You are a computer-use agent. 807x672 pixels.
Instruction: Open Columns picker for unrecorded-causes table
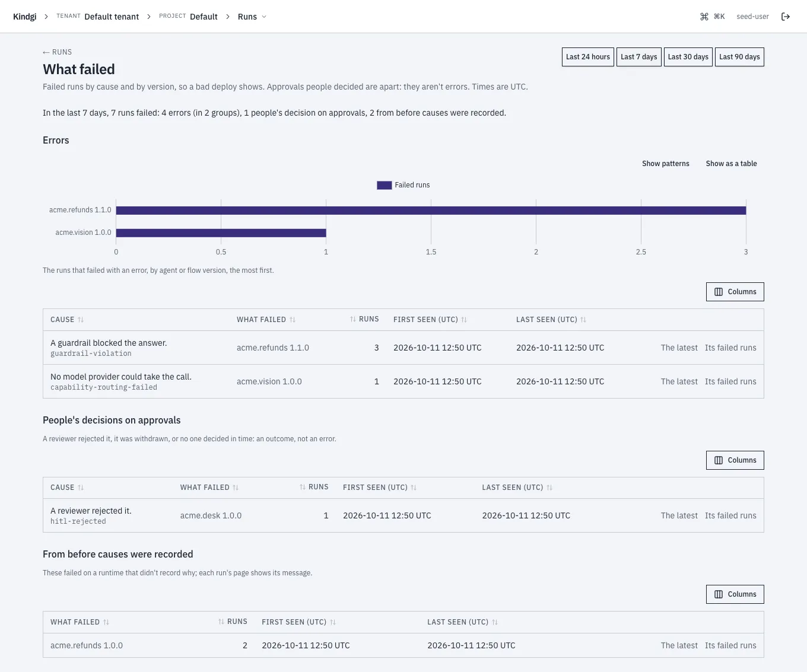click(x=735, y=594)
